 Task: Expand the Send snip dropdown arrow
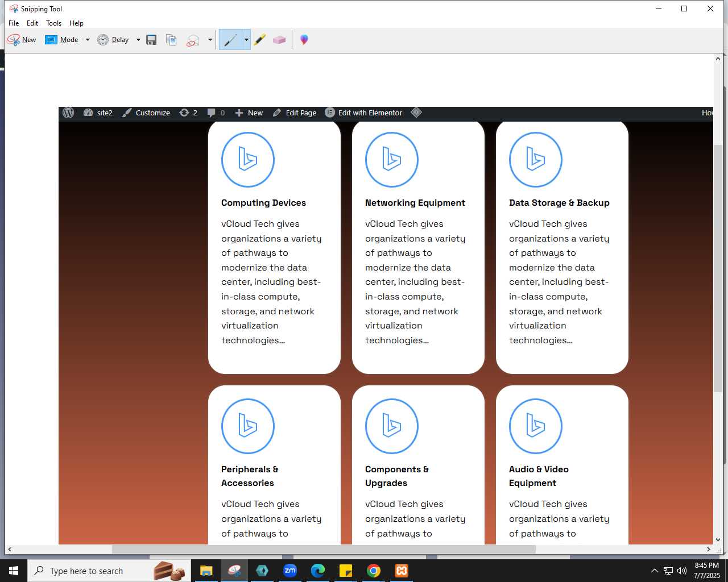210,40
